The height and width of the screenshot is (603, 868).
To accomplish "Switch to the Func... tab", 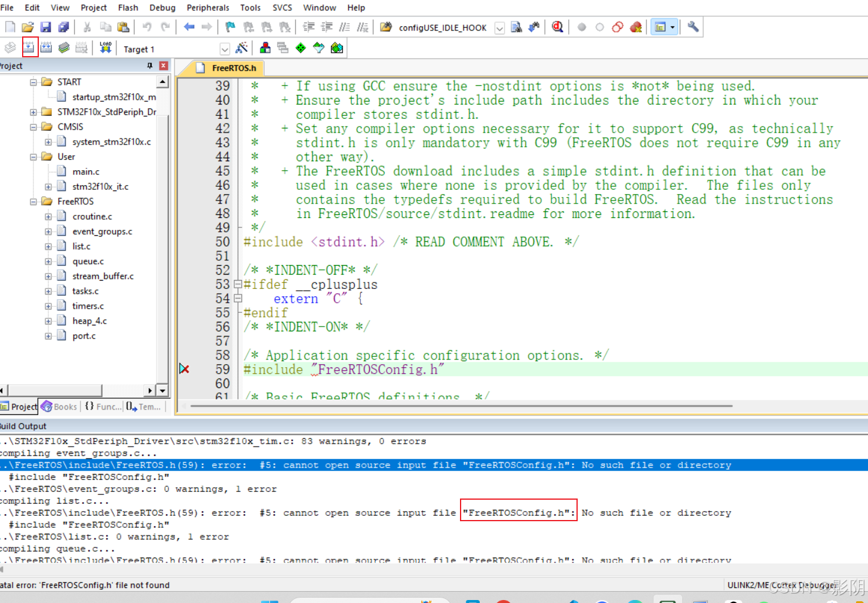I will [103, 407].
